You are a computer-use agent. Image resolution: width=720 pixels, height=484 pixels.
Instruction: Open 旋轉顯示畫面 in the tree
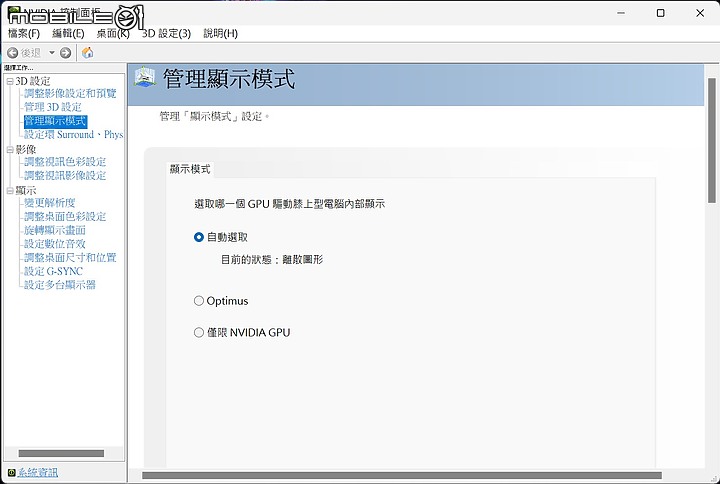click(55, 230)
